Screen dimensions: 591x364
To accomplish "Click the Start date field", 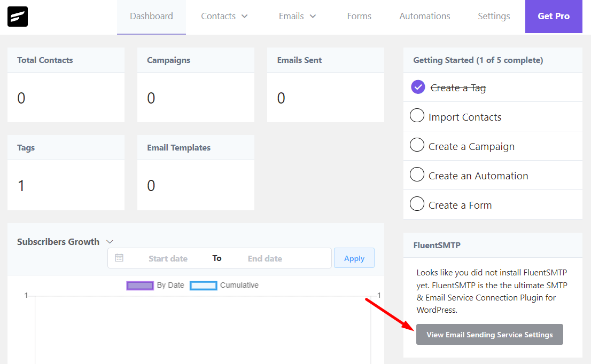I will pos(168,258).
